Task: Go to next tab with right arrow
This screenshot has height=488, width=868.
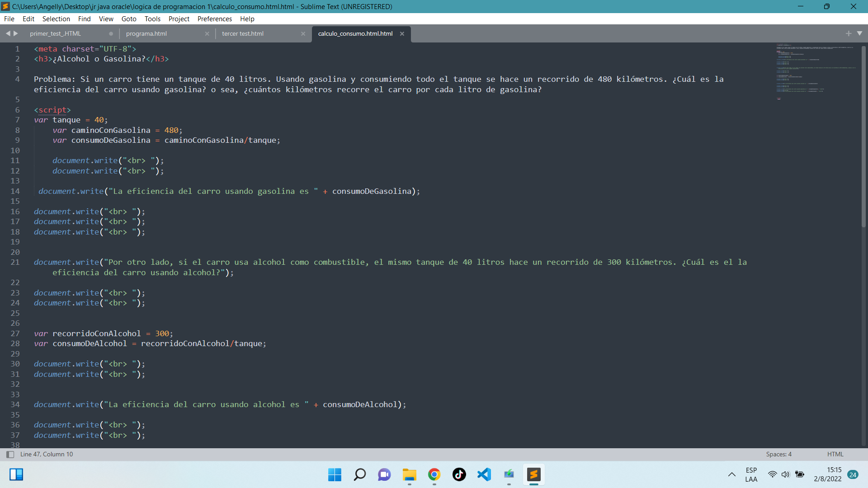Action: 16,33
